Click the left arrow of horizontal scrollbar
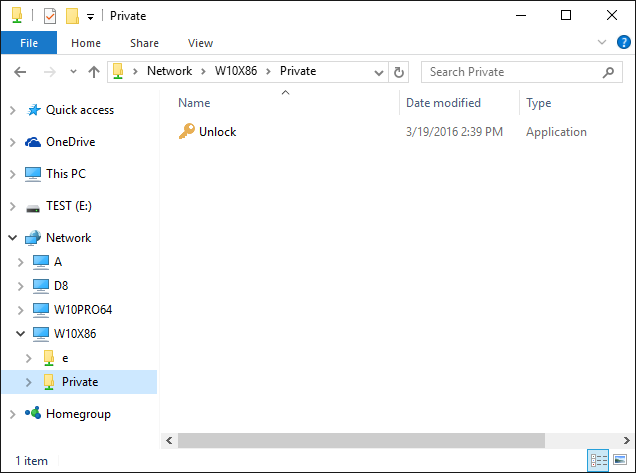636x473 pixels. coord(169,441)
